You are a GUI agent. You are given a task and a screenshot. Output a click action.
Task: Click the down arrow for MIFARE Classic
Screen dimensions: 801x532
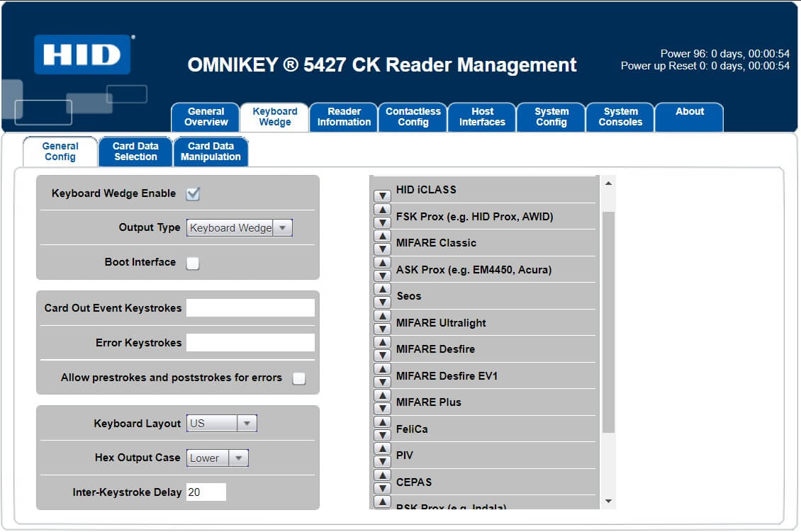383,249
